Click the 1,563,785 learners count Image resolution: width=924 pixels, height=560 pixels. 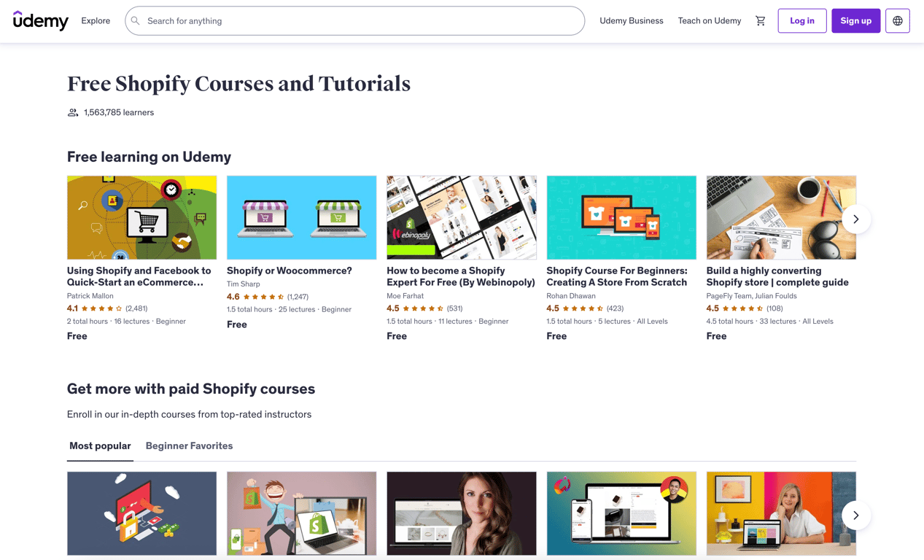click(x=119, y=113)
